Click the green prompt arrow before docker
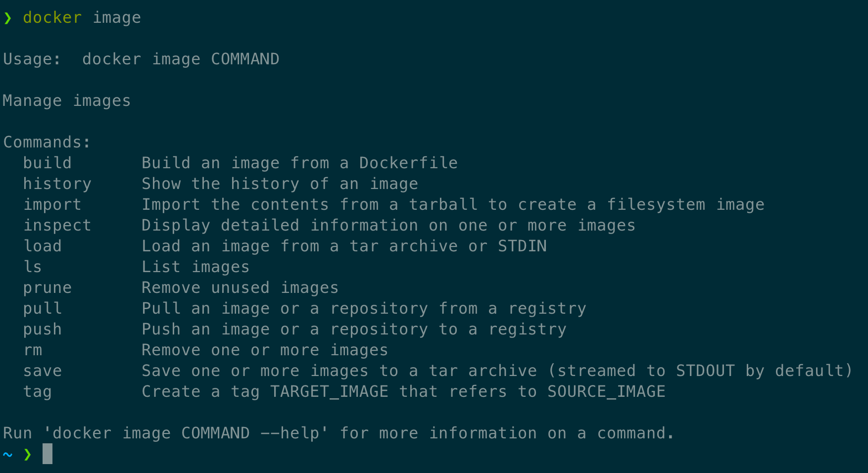The image size is (868, 473). (x=8, y=18)
